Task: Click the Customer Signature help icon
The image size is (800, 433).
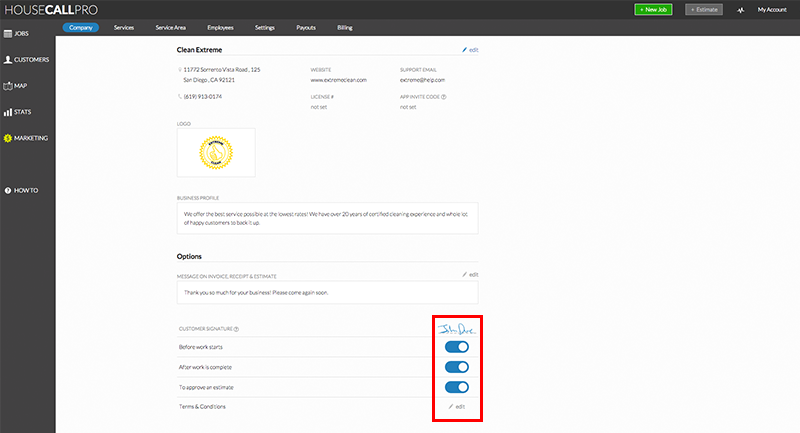Action: 236,328
